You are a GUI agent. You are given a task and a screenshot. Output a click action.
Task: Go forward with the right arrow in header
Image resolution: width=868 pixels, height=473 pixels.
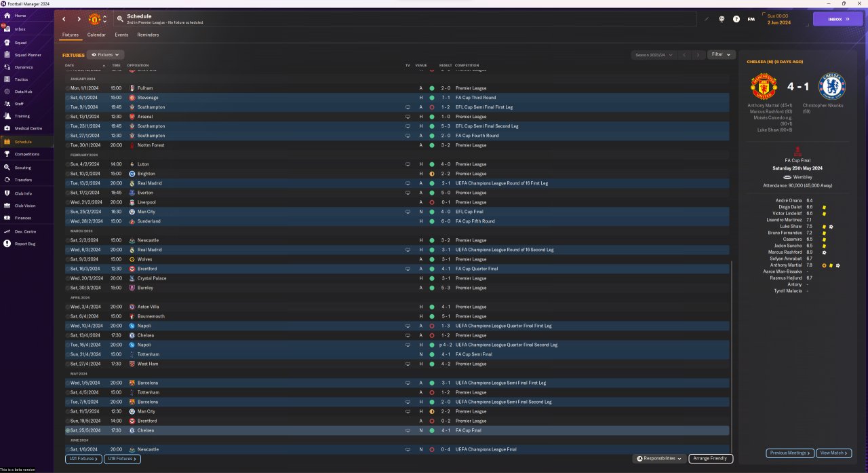79,19
